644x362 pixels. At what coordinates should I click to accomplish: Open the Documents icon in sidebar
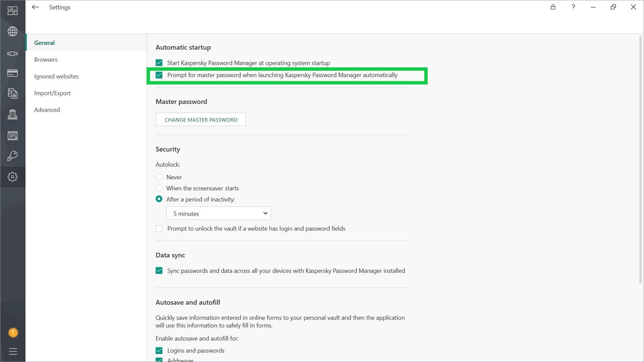point(12,94)
